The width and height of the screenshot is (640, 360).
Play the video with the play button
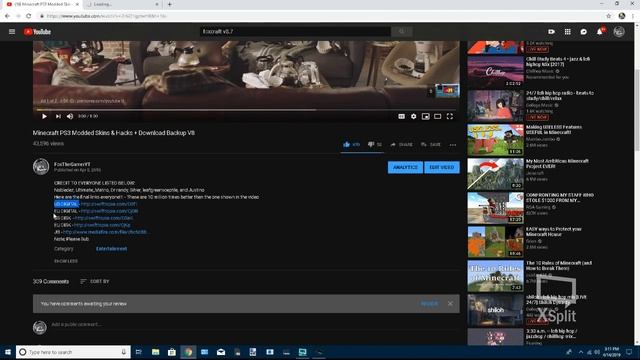click(x=44, y=116)
